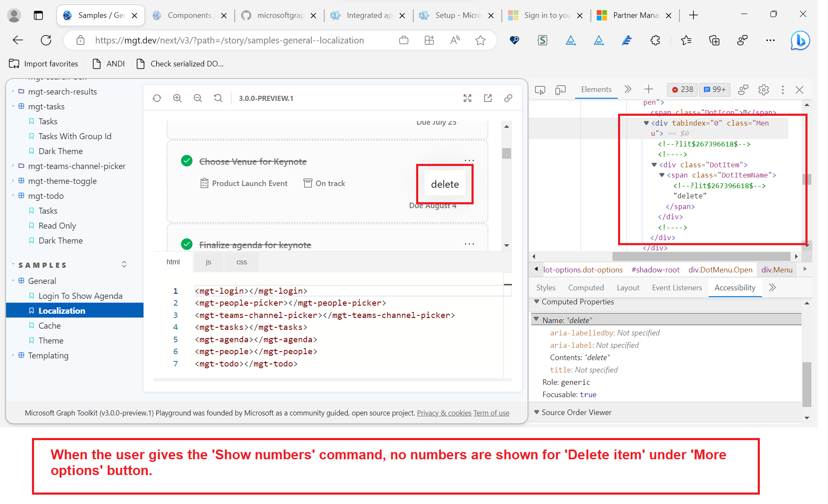Open the Privacy & cookies link
Image resolution: width=828 pixels, height=504 pixels.
click(x=444, y=413)
